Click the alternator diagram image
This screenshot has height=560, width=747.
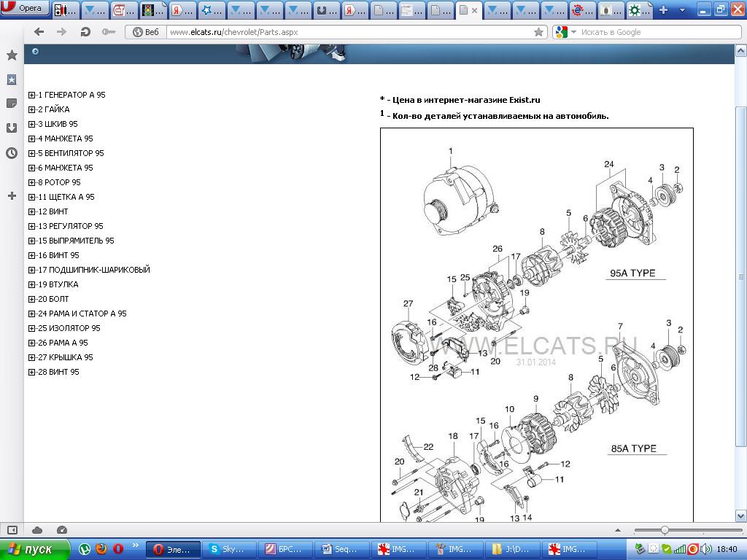[537, 325]
